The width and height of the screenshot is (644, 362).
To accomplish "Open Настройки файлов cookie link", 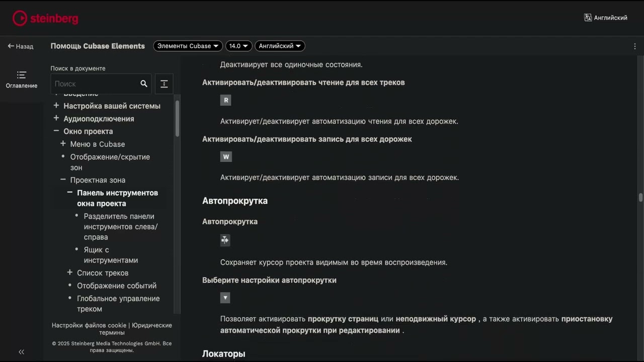I will point(89,325).
